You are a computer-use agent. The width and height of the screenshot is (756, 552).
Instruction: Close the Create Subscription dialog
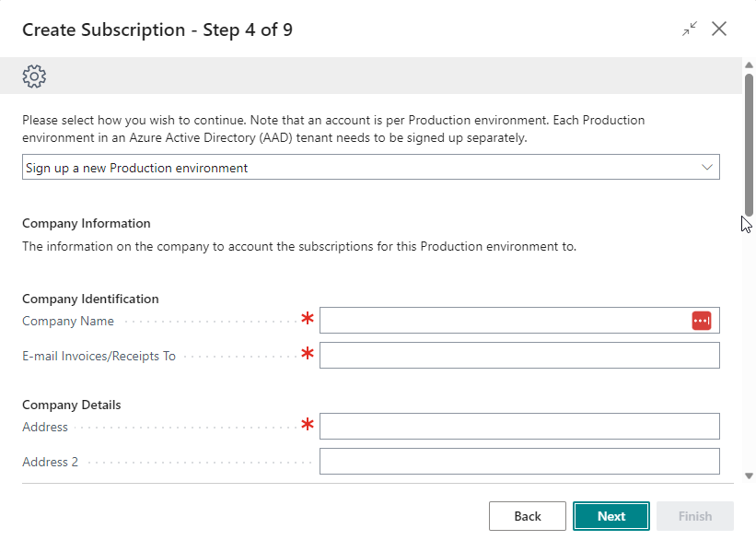tap(719, 29)
